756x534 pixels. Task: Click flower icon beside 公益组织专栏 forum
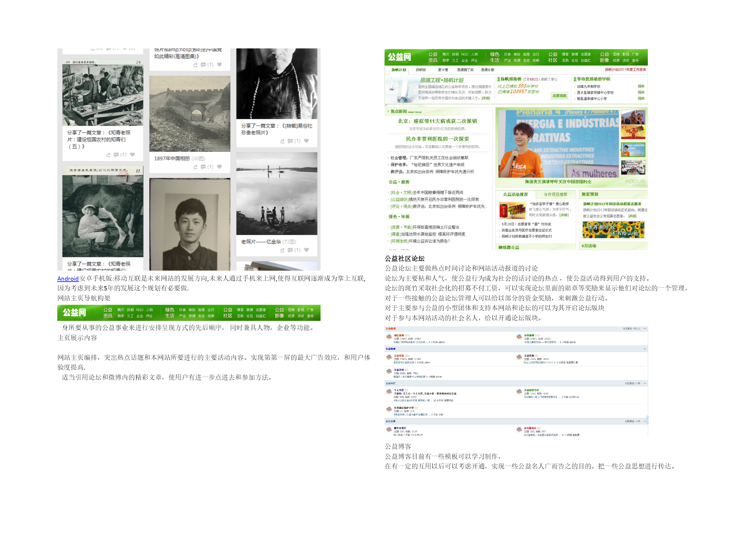(519, 392)
